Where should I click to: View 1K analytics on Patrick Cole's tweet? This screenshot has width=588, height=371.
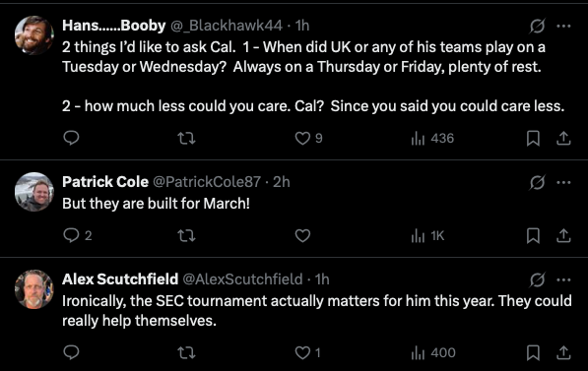point(427,236)
